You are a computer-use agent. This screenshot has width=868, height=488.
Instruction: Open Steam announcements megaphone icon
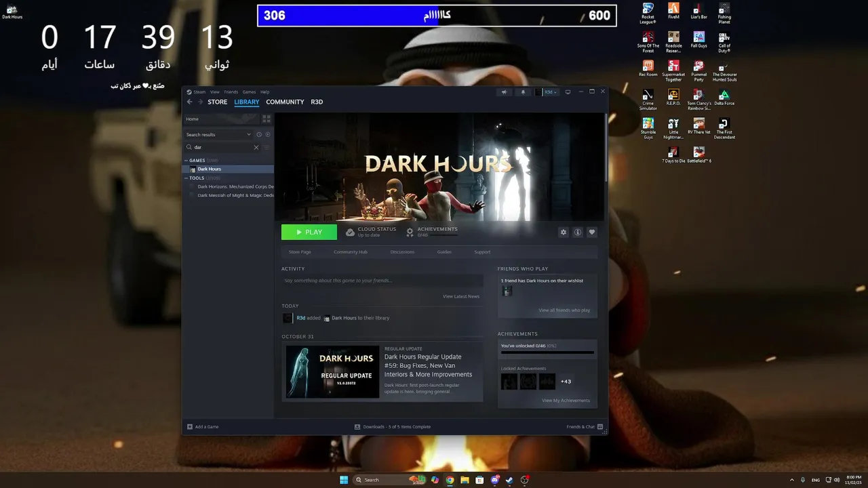coord(504,92)
